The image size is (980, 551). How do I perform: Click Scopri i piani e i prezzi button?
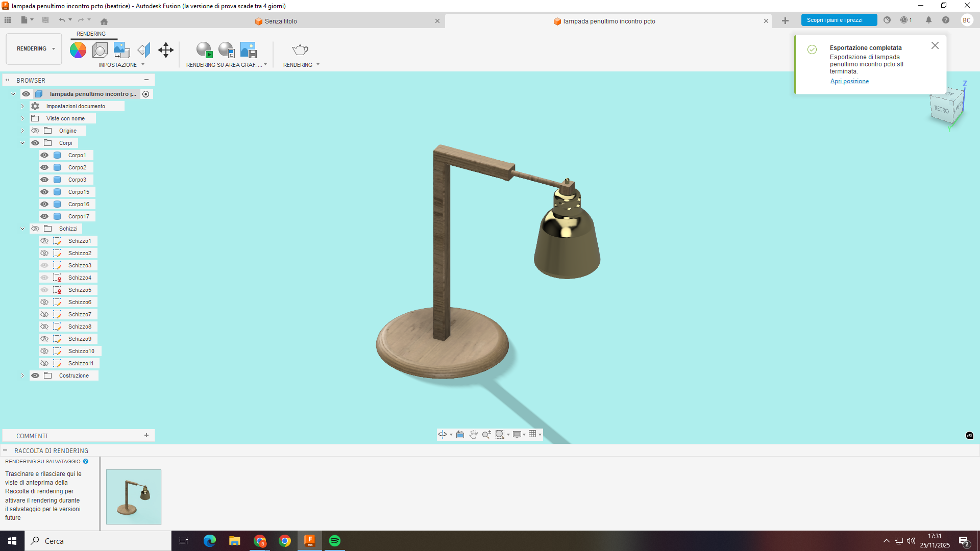point(839,20)
